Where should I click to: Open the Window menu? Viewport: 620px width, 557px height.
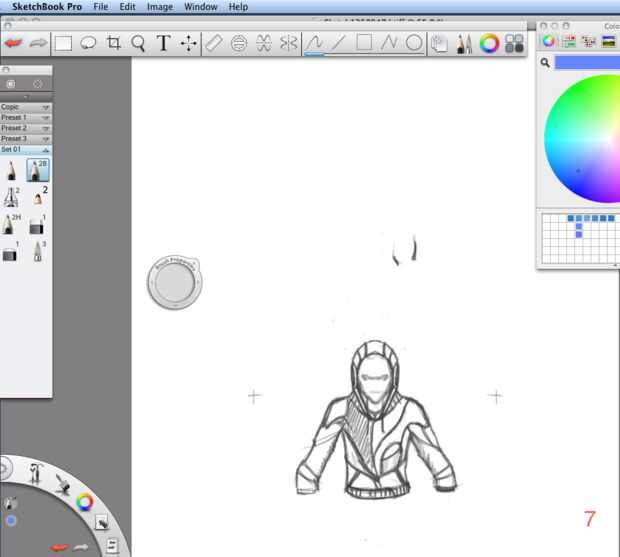[x=200, y=7]
